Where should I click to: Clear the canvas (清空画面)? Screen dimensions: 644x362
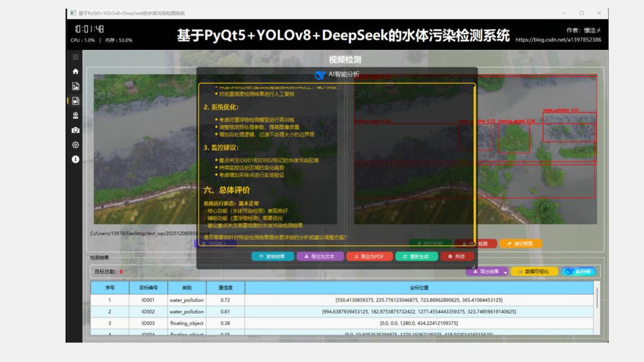tap(520, 244)
